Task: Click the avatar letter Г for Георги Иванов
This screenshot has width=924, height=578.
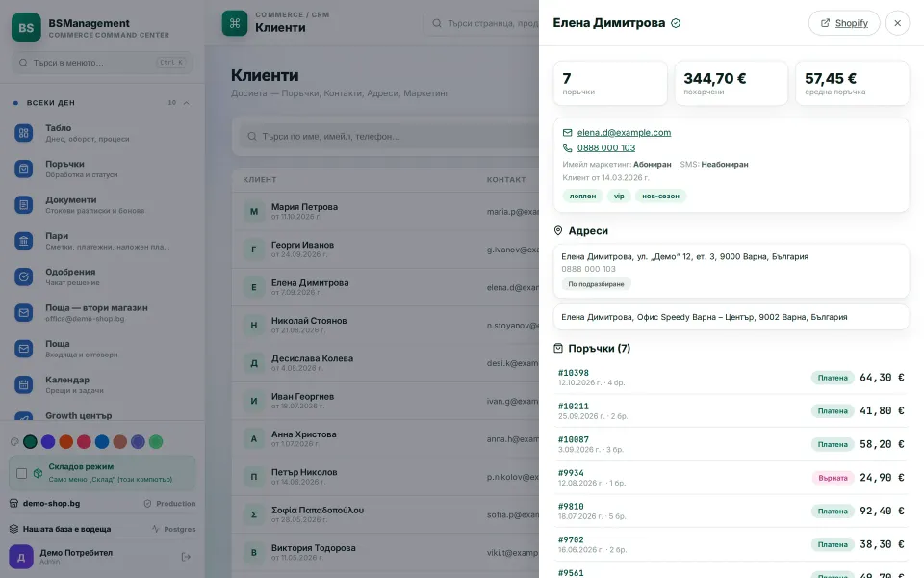Action: point(254,249)
